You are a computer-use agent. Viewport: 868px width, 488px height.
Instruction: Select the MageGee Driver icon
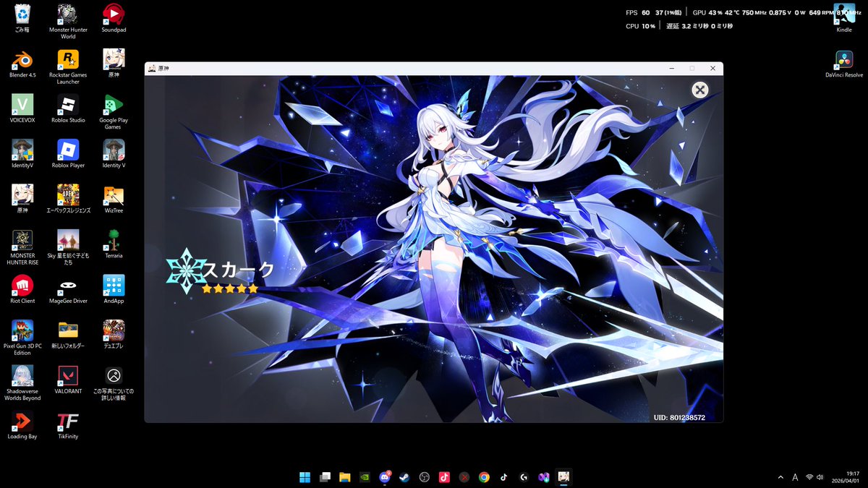pyautogui.click(x=68, y=289)
